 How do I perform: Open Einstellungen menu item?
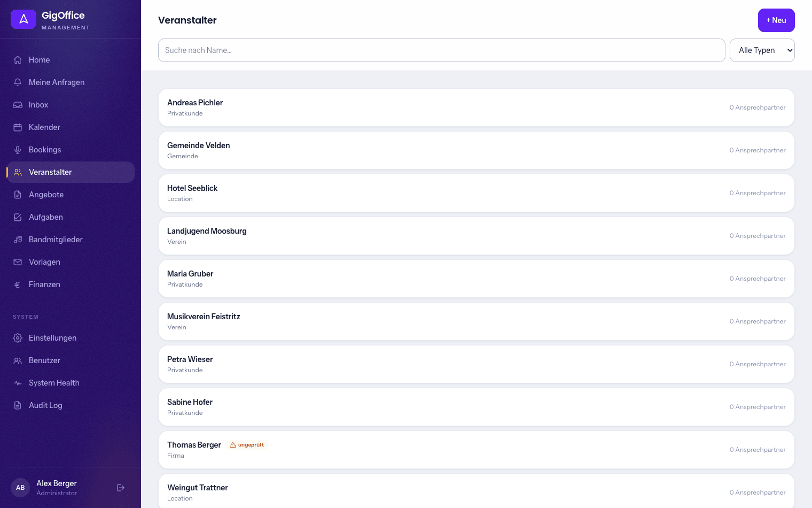(x=71, y=338)
